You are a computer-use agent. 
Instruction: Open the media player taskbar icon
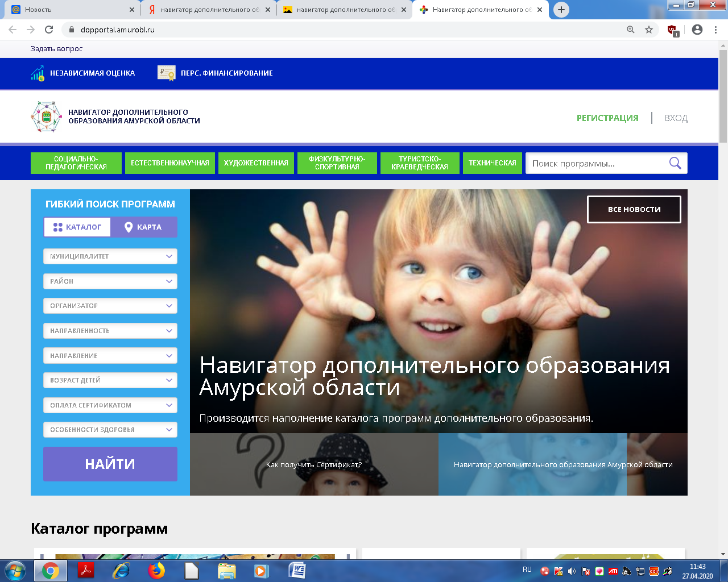[261, 571]
